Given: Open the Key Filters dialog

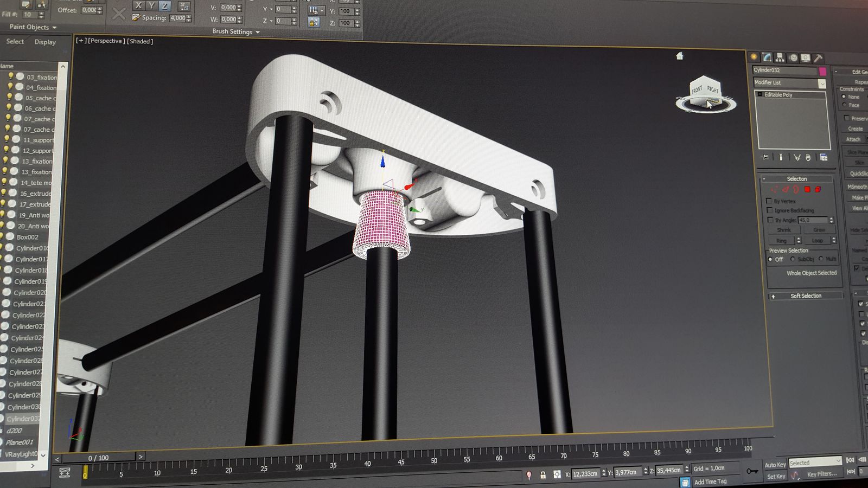Looking at the screenshot, I should tap(822, 474).
